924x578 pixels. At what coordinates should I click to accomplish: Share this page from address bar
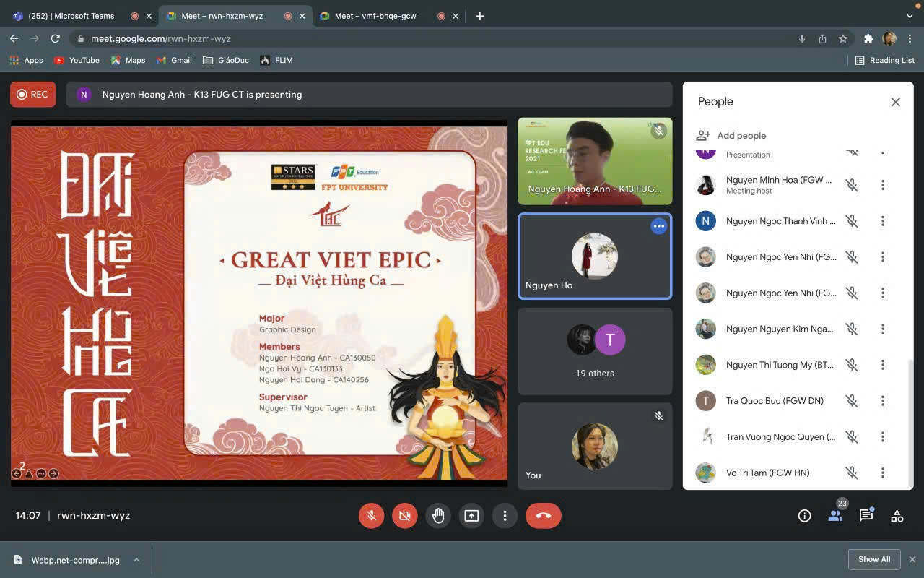[x=822, y=39]
